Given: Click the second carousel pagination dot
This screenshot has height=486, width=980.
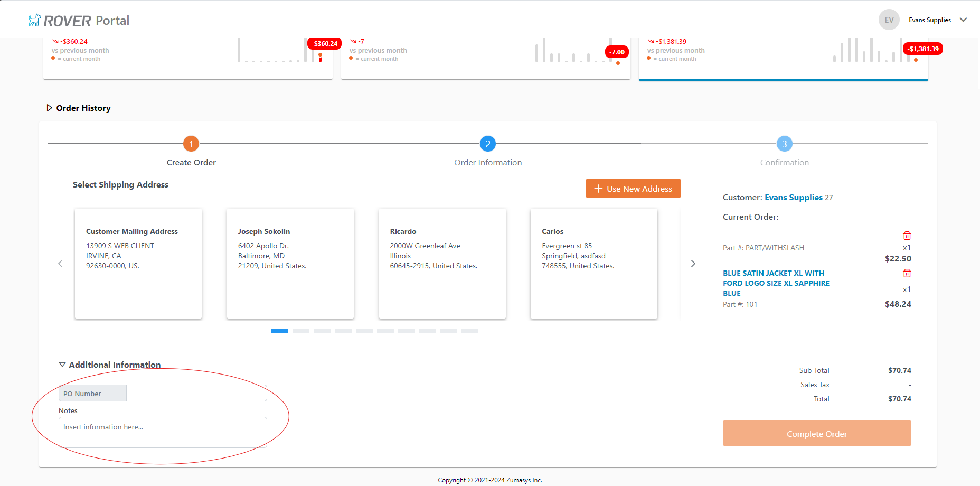Looking at the screenshot, I should [x=301, y=331].
